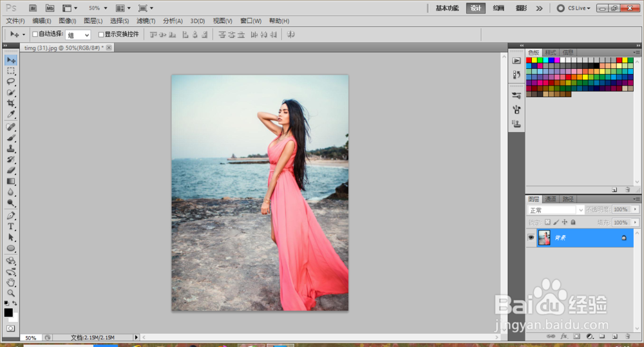Launch Mini Bridge from top bar
Screen dimensions: 644x347
50,8
